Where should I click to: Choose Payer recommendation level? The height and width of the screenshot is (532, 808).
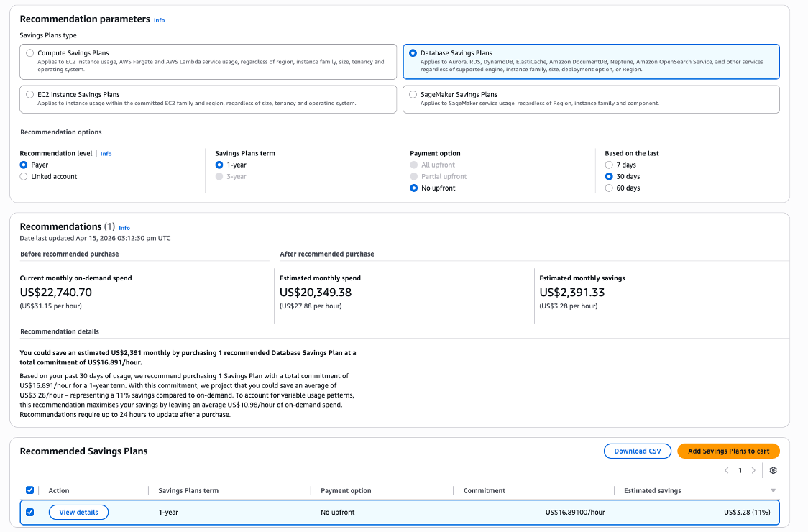[x=24, y=165]
